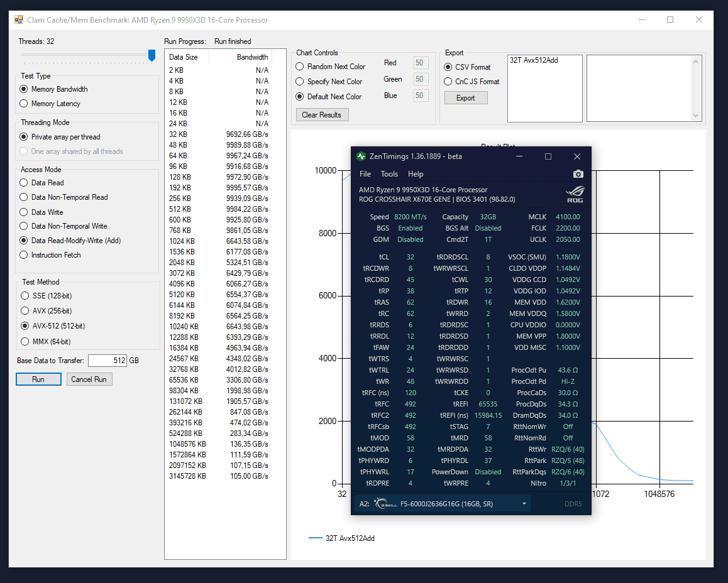The height and width of the screenshot is (583, 728).
Task: Click the Data Size column header
Action: click(x=187, y=57)
